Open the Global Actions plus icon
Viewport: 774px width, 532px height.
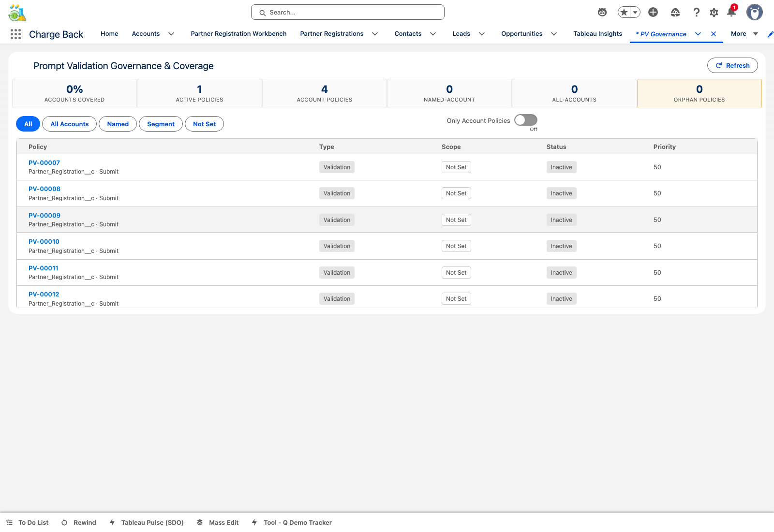[x=653, y=13]
